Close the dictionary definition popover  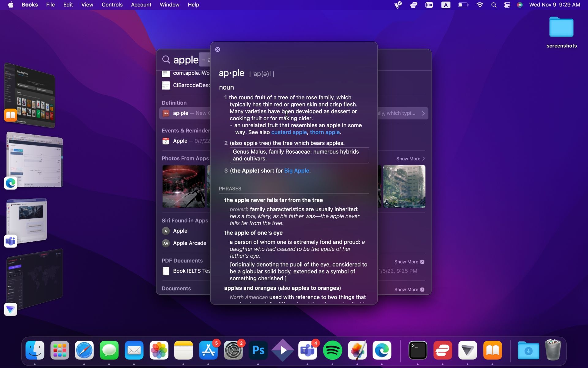tap(217, 49)
